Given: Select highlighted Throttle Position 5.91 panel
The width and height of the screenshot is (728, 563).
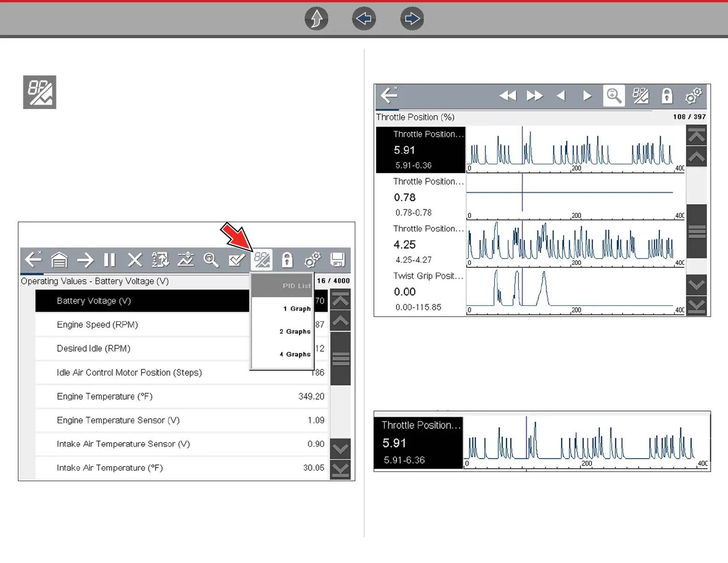Looking at the screenshot, I should point(421,150).
